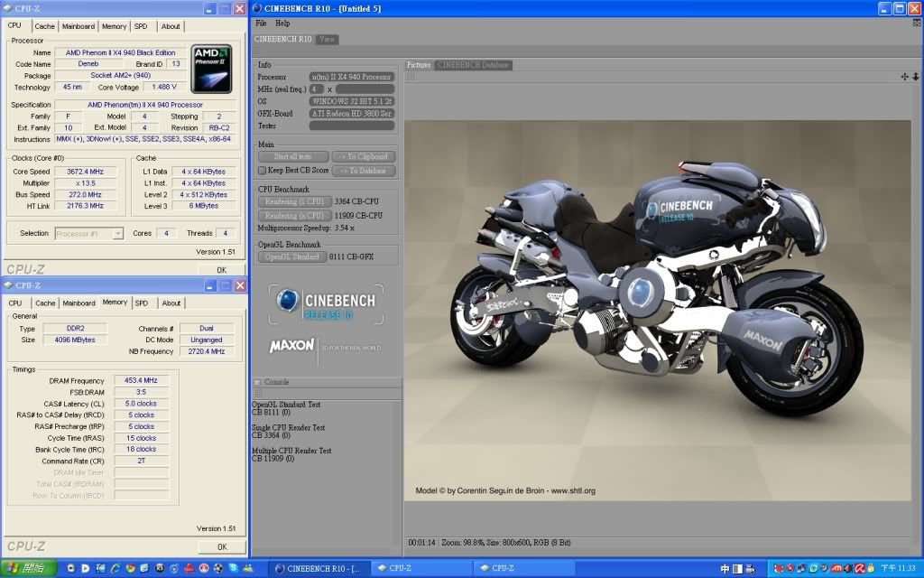The image size is (924, 578).
Task: Click the 453.4 MHz DRAM Frequency value
Action: tap(141, 380)
